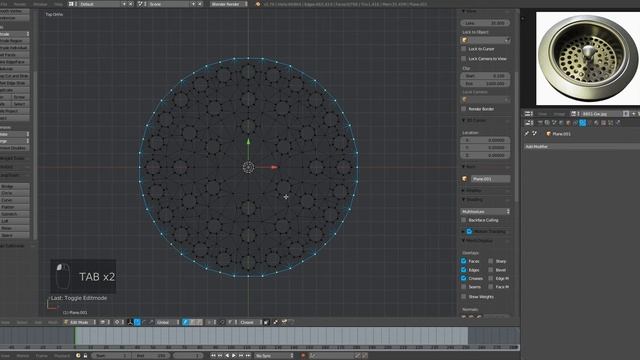Click the sink strainer reference image

pyautogui.click(x=587, y=58)
